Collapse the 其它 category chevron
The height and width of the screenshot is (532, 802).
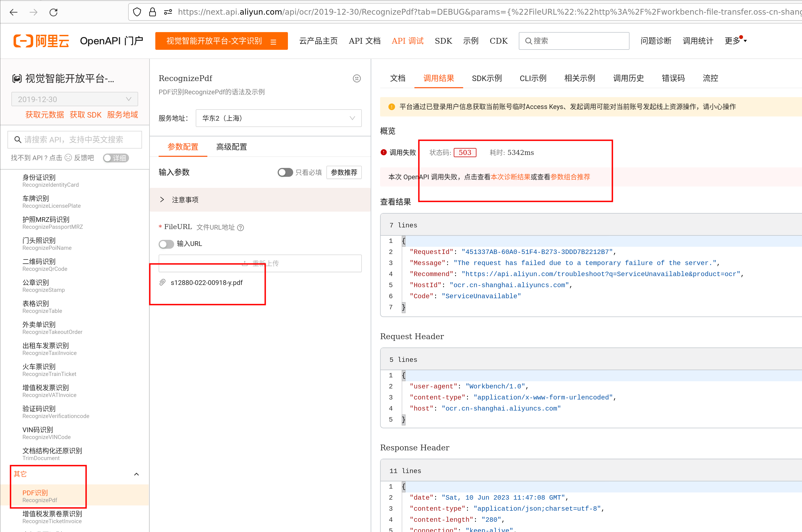pos(136,474)
